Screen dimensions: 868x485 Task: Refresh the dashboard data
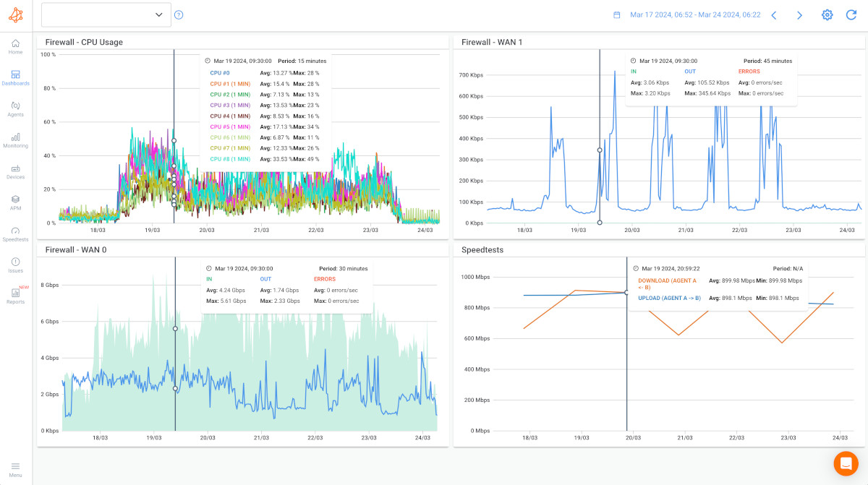tap(851, 14)
